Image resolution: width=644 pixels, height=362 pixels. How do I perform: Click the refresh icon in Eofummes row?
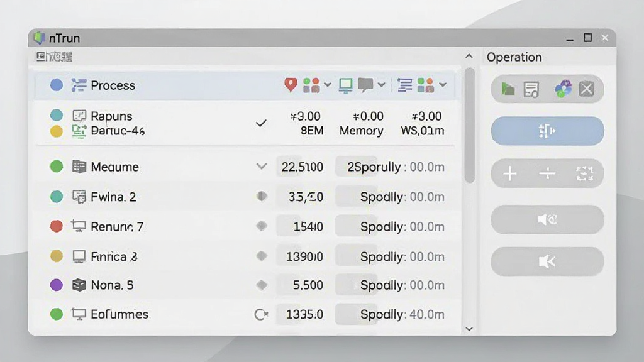coord(261,314)
